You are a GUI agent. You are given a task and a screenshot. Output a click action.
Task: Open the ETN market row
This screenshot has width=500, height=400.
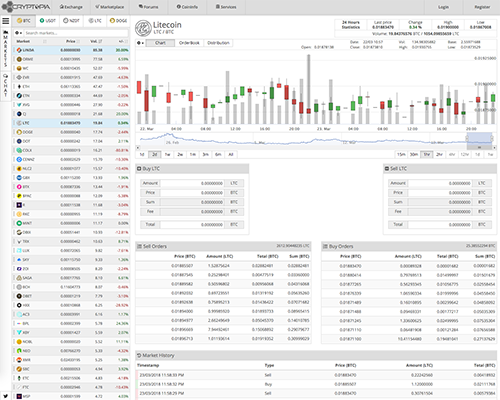click(71, 96)
